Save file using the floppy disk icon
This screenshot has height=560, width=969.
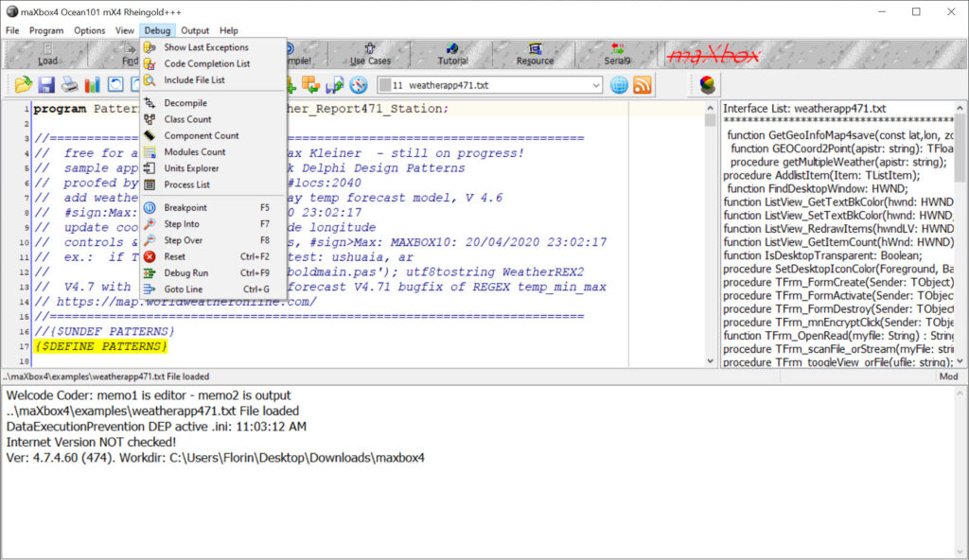coord(46,85)
